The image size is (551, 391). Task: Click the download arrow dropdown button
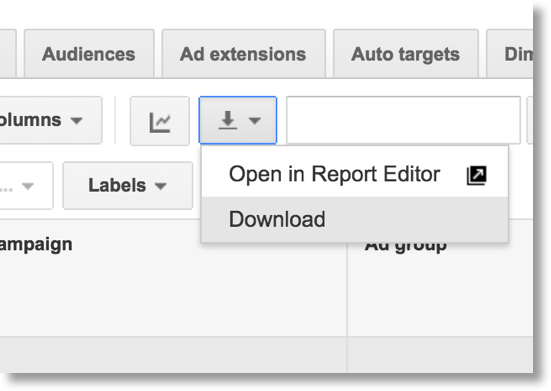238,120
